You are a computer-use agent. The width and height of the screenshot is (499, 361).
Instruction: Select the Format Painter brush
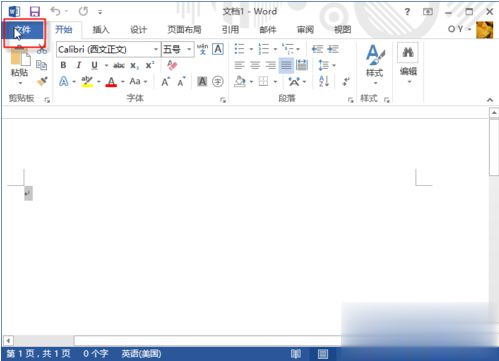[x=42, y=81]
